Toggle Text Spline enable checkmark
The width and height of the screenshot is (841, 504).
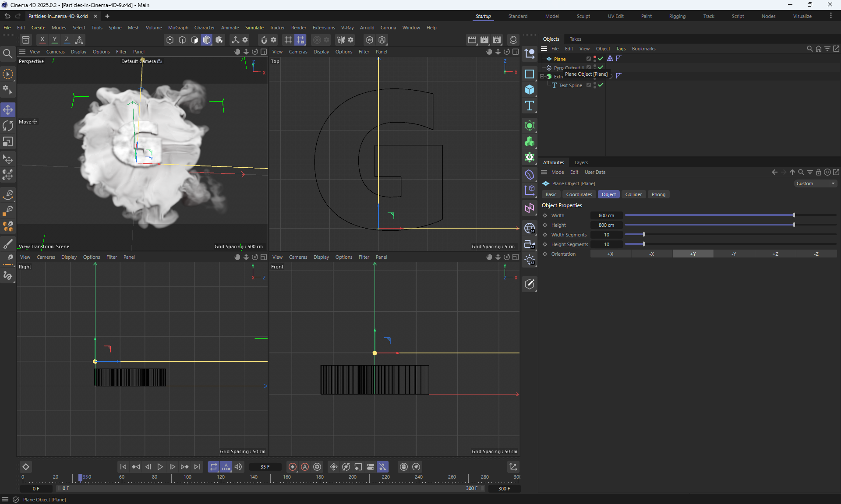[x=601, y=85]
